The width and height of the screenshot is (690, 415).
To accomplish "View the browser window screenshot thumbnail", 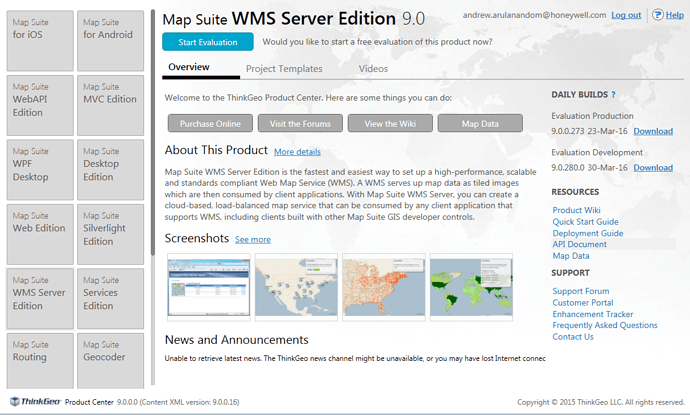I will point(209,287).
